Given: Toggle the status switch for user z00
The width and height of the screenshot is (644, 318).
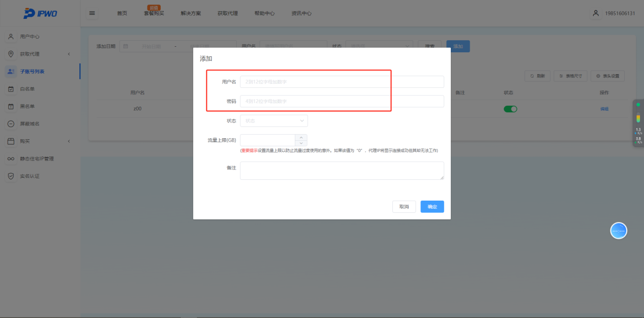Looking at the screenshot, I should tap(510, 109).
